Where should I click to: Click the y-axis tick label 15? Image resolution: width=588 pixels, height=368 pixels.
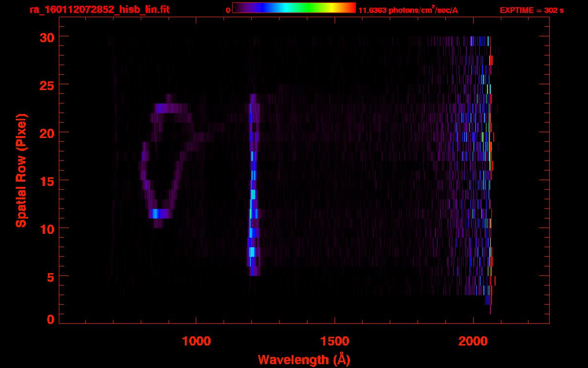47,181
